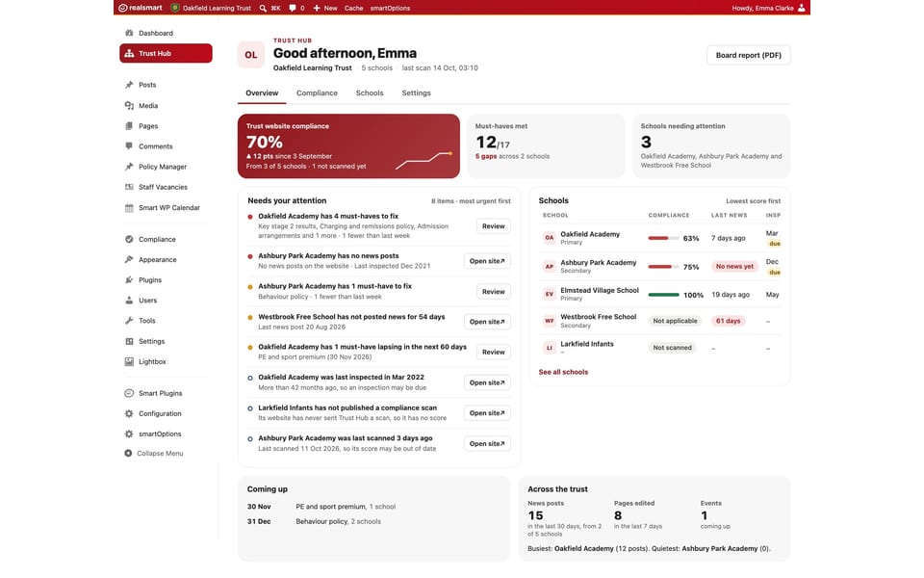Open the Trust website compliance 70% card
This screenshot has width=924, height=578.
pos(348,146)
